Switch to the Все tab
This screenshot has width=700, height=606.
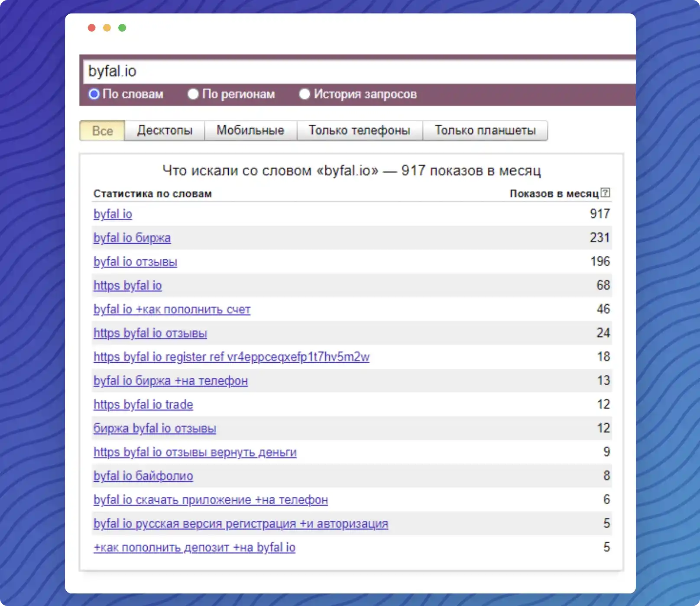[x=102, y=131]
